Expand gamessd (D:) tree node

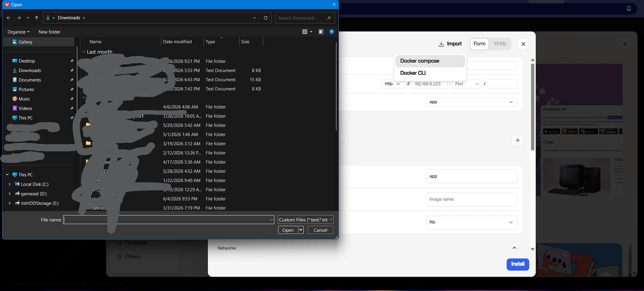click(10, 194)
